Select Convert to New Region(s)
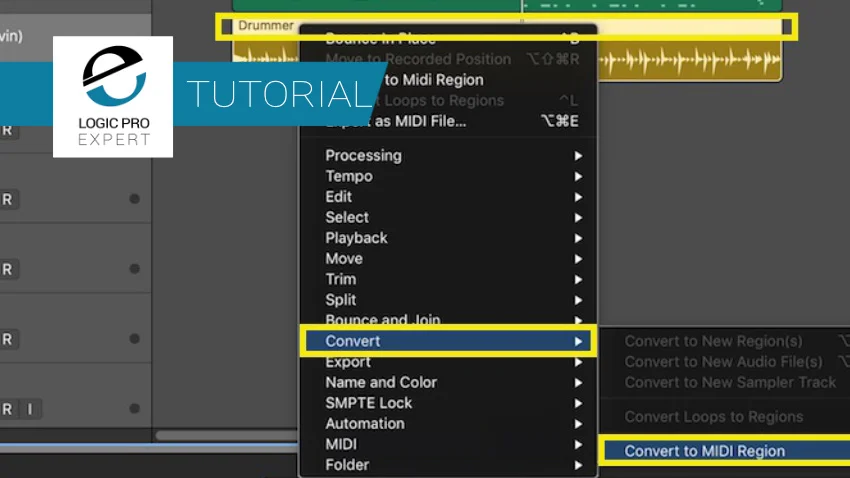The image size is (850, 478). (725, 341)
